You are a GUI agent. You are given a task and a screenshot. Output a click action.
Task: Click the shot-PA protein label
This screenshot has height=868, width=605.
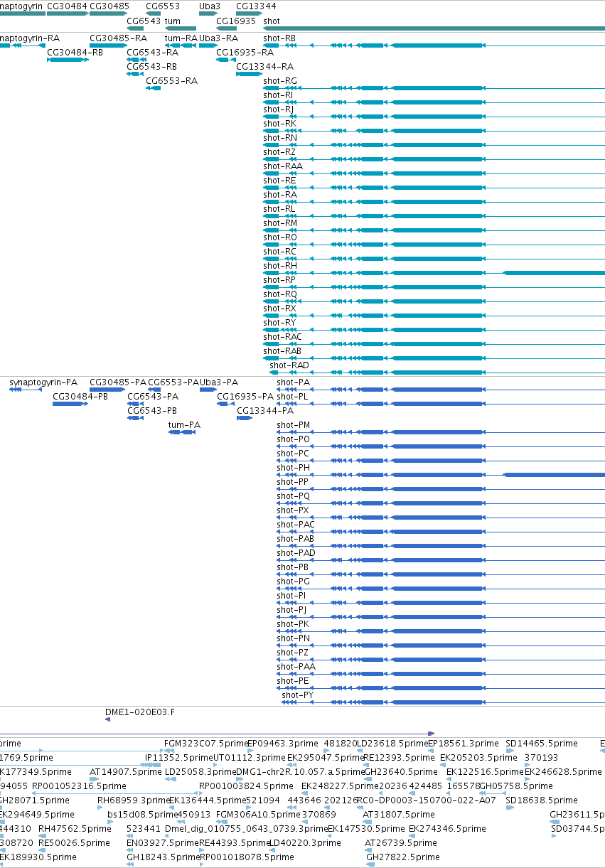(x=294, y=382)
